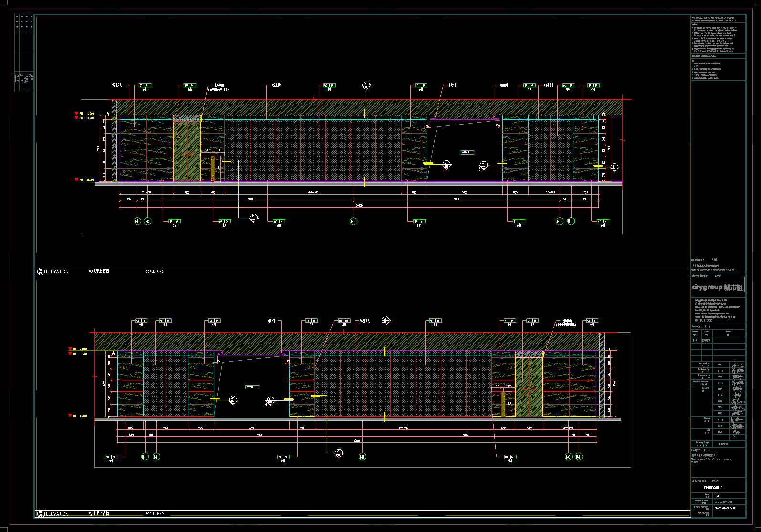Select the center green grid bubble under lower elevation

pos(362,457)
